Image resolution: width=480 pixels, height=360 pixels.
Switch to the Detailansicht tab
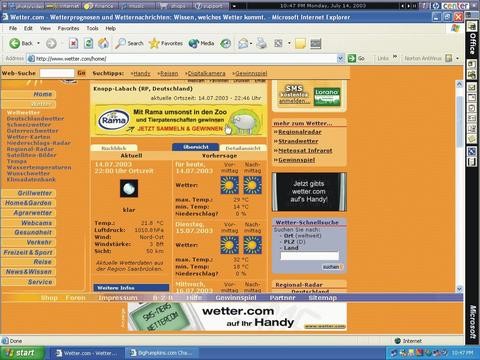pyautogui.click(x=243, y=148)
